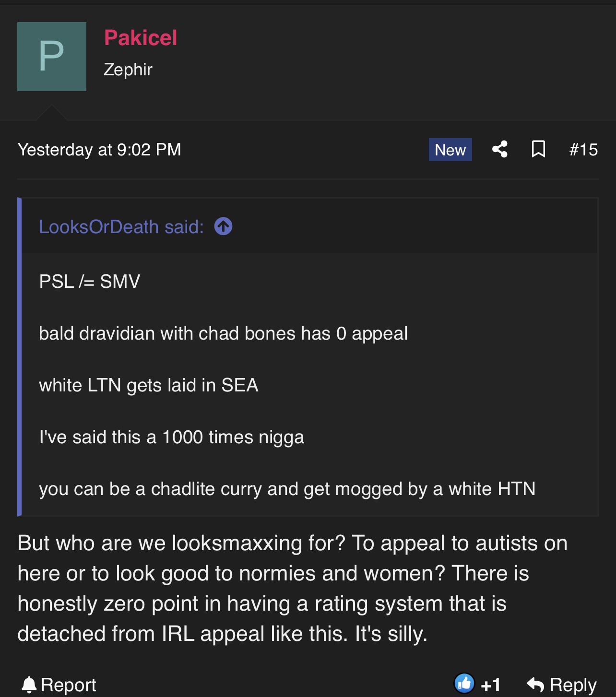The width and height of the screenshot is (616, 697).
Task: Click the quoted line "white LTN gets laid in SEA"
Action: (149, 385)
